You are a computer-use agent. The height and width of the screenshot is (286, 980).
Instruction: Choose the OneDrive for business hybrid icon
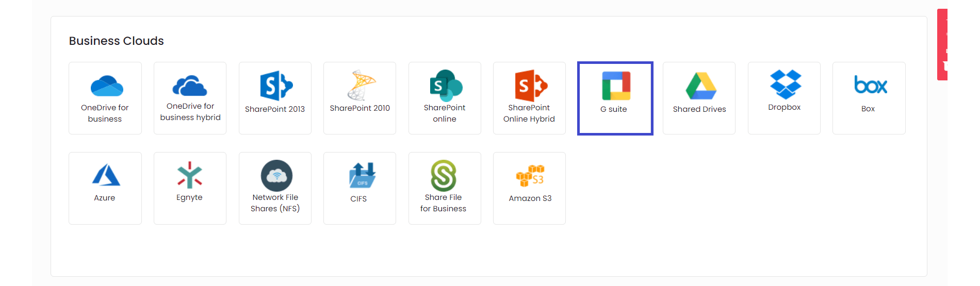190,86
